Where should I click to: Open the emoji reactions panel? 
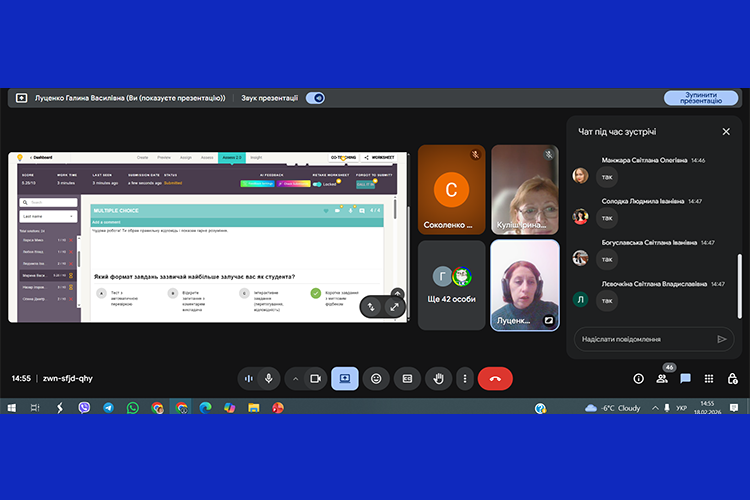(376, 379)
